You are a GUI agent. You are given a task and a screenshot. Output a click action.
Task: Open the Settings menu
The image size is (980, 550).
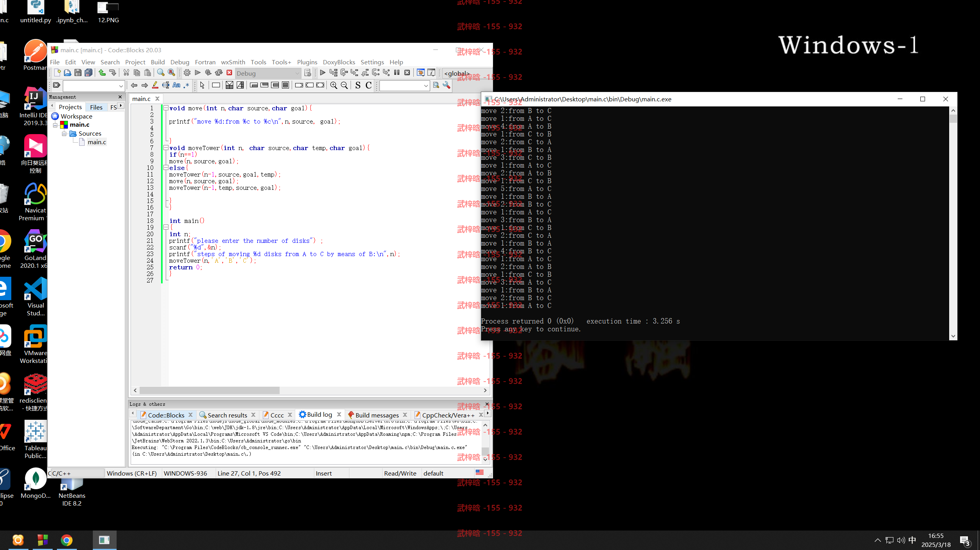click(x=372, y=62)
